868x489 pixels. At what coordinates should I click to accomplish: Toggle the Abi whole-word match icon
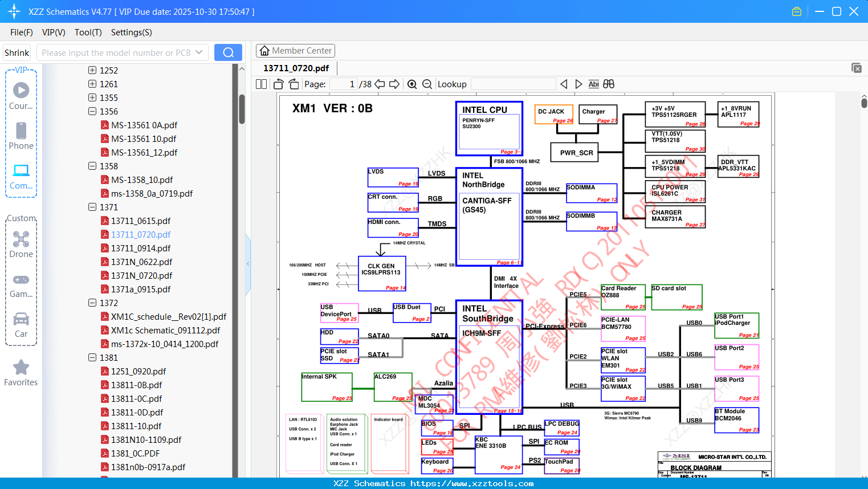(x=593, y=84)
